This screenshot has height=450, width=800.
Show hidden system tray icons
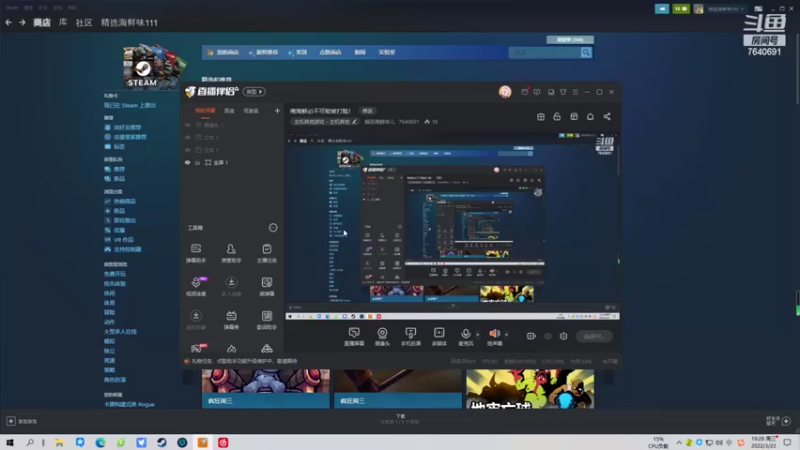pyautogui.click(x=679, y=442)
